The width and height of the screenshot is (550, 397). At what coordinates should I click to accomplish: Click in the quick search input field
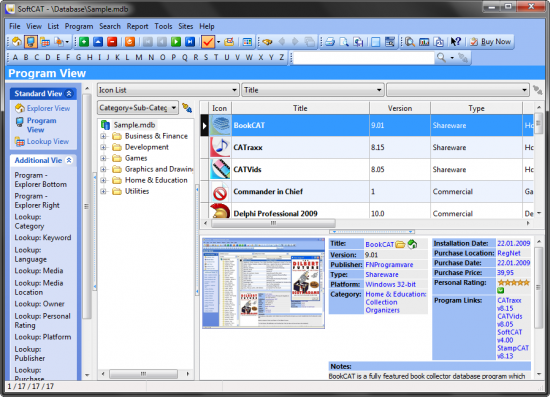(363, 58)
